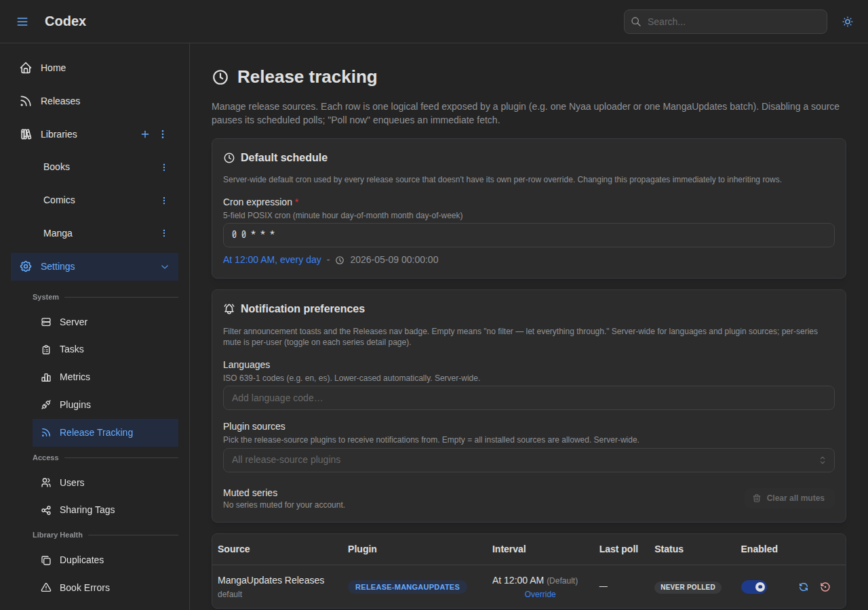Image resolution: width=868 pixels, height=610 pixels.
Task: Click the Muted series label
Action: 250,493
